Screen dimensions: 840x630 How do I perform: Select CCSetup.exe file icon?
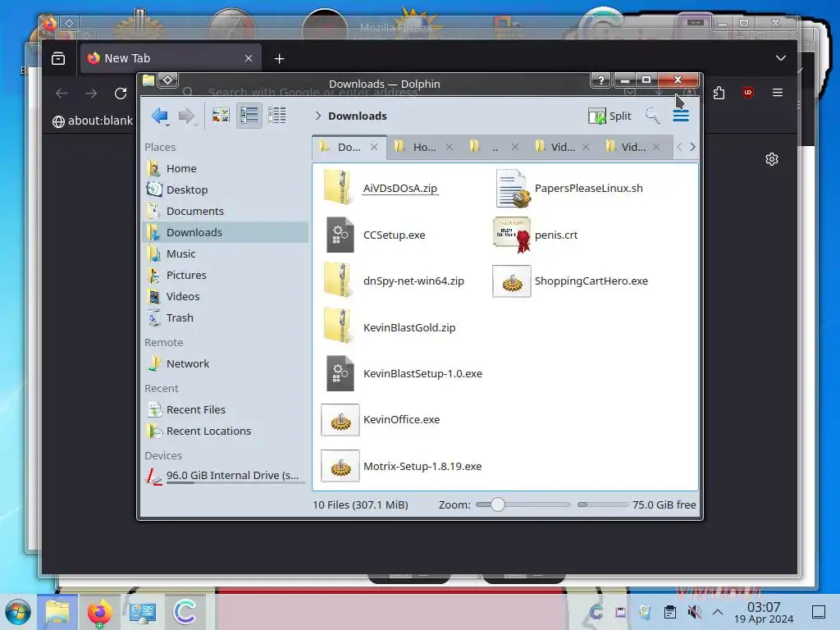point(340,234)
